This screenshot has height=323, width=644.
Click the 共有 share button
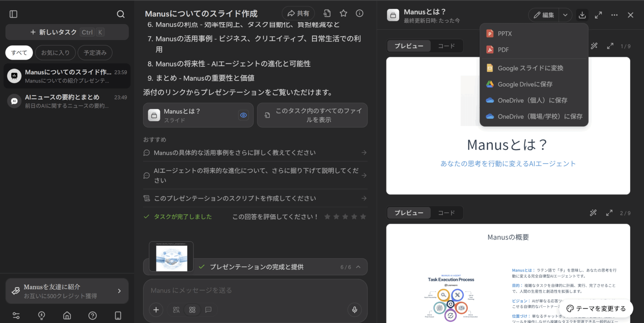[298, 13]
